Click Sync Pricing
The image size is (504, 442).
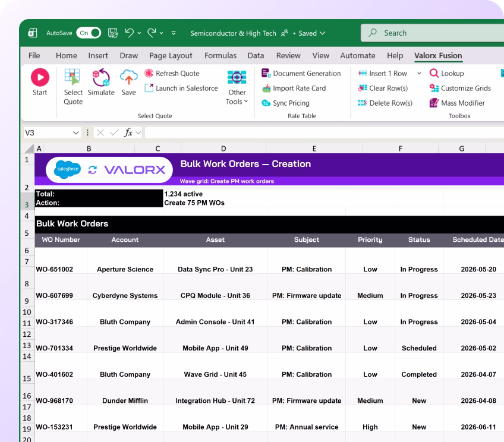(x=285, y=103)
